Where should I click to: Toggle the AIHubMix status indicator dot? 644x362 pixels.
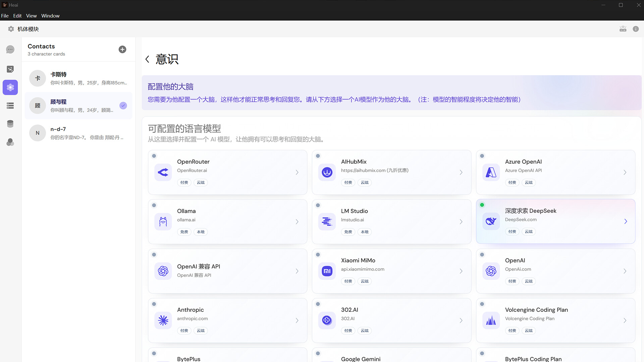point(318,156)
